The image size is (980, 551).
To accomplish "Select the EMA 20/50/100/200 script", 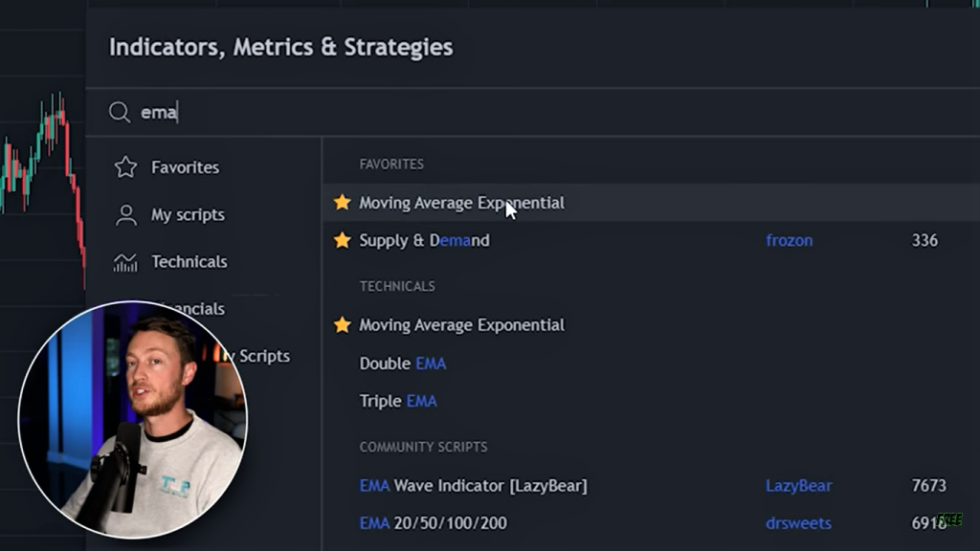I will [x=433, y=523].
